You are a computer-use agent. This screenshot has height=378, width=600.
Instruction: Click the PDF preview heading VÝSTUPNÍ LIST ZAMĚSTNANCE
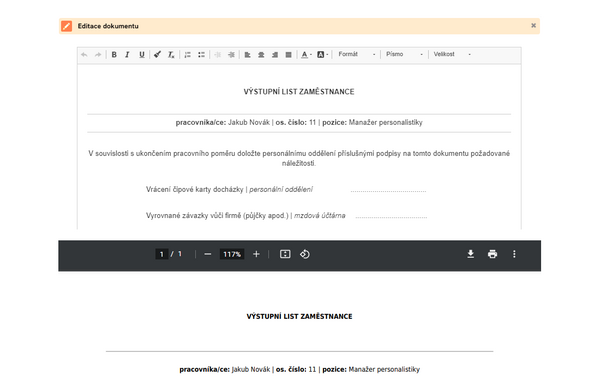pyautogui.click(x=299, y=316)
